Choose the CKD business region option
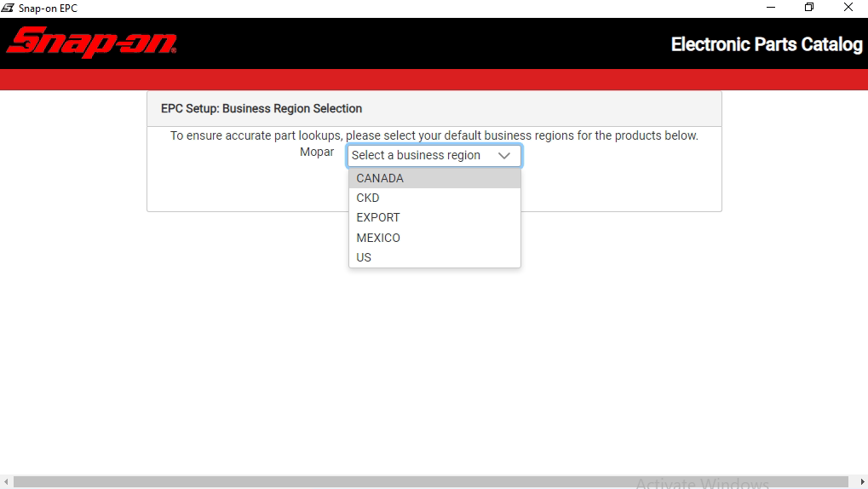This screenshot has width=868, height=489. coord(434,198)
